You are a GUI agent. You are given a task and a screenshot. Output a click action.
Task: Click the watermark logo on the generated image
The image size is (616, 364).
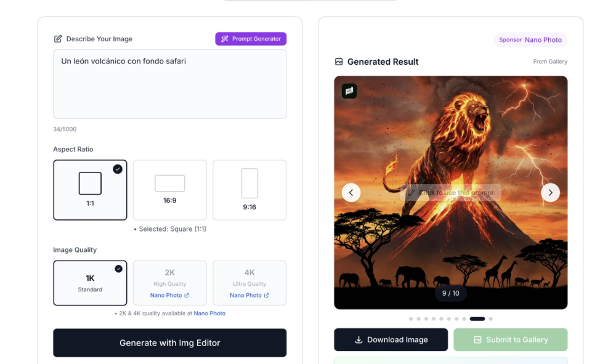click(x=349, y=91)
